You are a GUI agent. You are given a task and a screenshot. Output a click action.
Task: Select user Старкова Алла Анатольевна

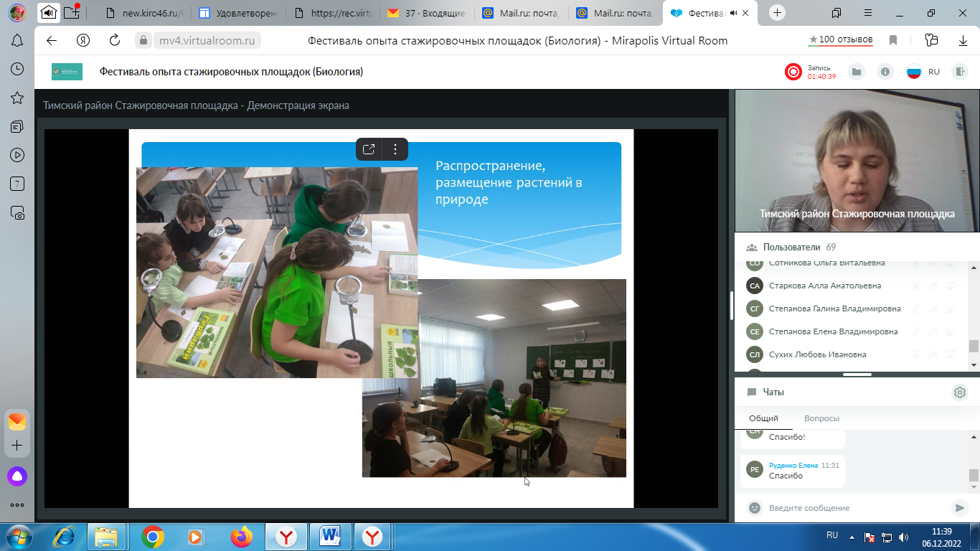tap(824, 286)
